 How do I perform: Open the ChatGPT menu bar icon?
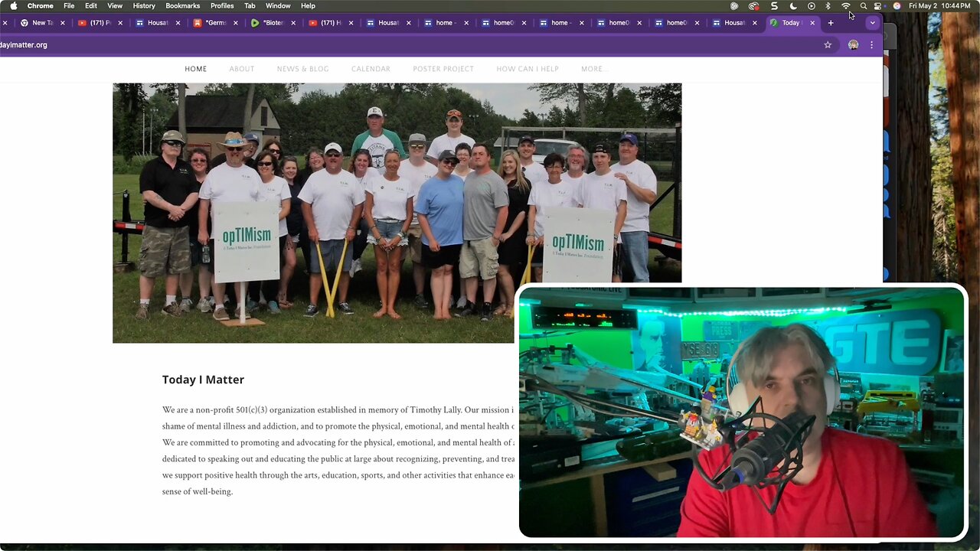pyautogui.click(x=734, y=5)
